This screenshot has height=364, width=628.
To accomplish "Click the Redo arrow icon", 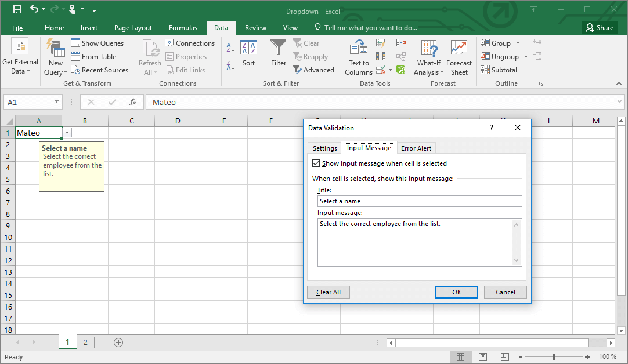I will (x=55, y=9).
